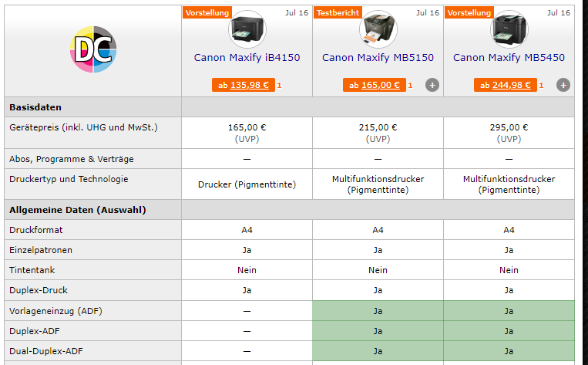The height and width of the screenshot is (365, 588).
Task: Click Jul 16 date on MB5450 column
Action: click(x=558, y=13)
